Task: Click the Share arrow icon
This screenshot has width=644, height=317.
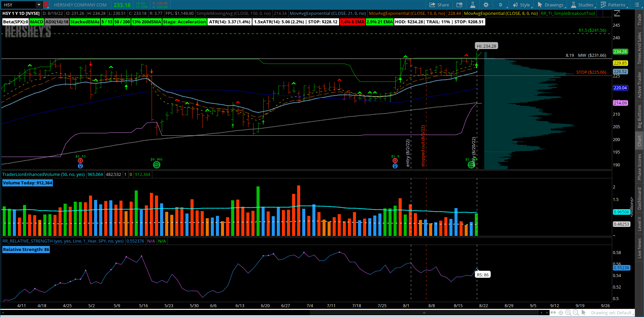Action: [432, 5]
